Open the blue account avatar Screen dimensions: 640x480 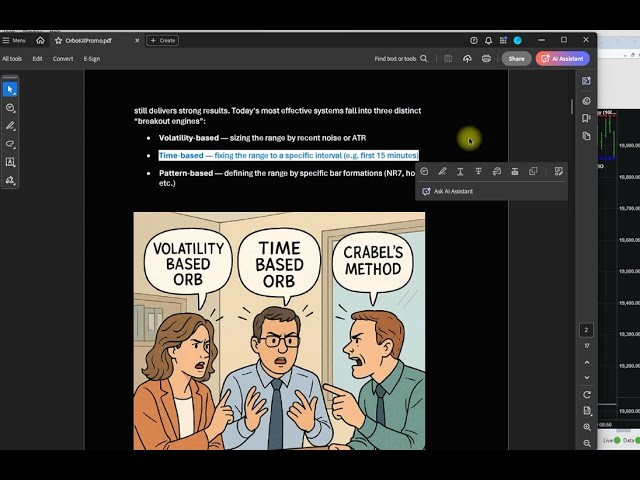point(518,40)
